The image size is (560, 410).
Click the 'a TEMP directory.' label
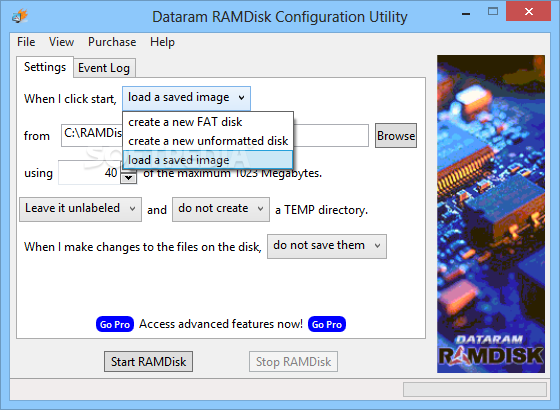click(x=321, y=210)
